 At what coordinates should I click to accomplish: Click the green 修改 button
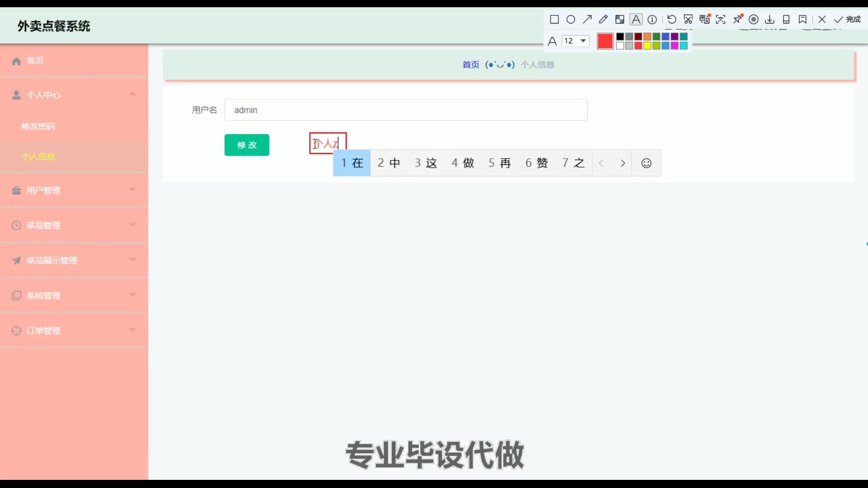[x=247, y=145]
